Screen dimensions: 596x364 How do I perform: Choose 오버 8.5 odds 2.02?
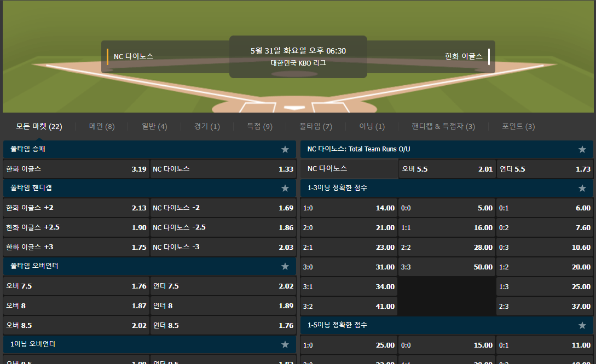point(76,325)
